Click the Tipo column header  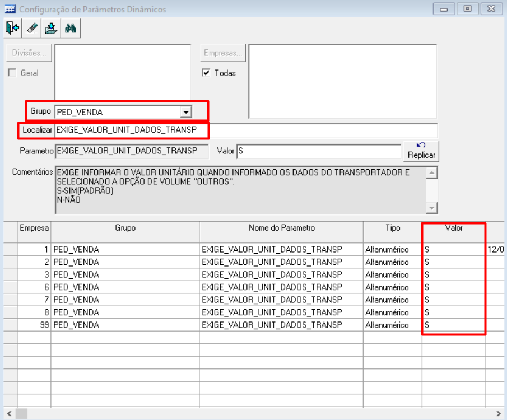pos(392,228)
